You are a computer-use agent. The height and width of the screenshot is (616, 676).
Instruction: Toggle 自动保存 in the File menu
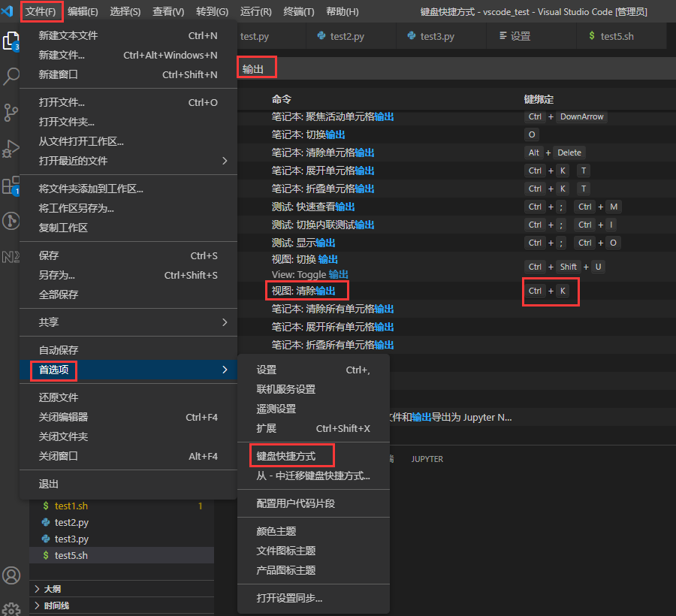pyautogui.click(x=128, y=350)
